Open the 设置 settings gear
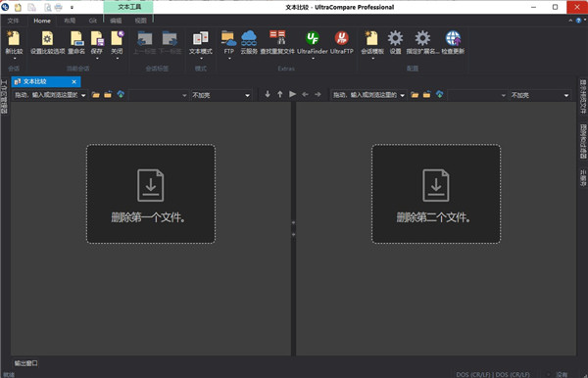 395,38
